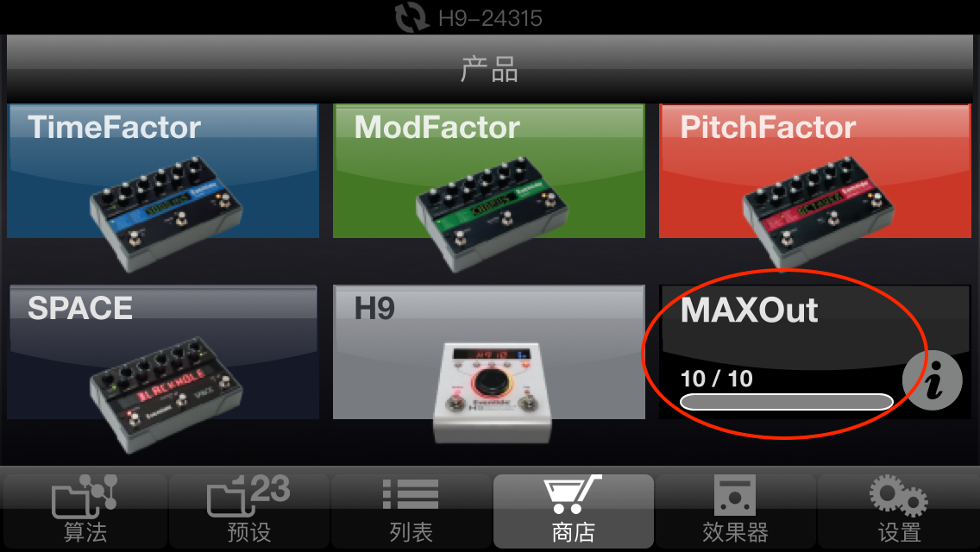Select the H9 product tile

[489, 352]
